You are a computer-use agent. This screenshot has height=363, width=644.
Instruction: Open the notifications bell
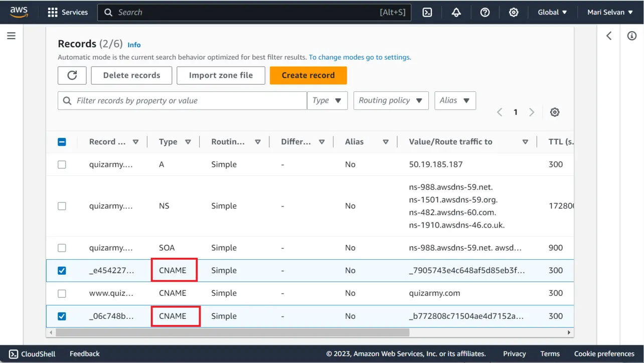(456, 12)
